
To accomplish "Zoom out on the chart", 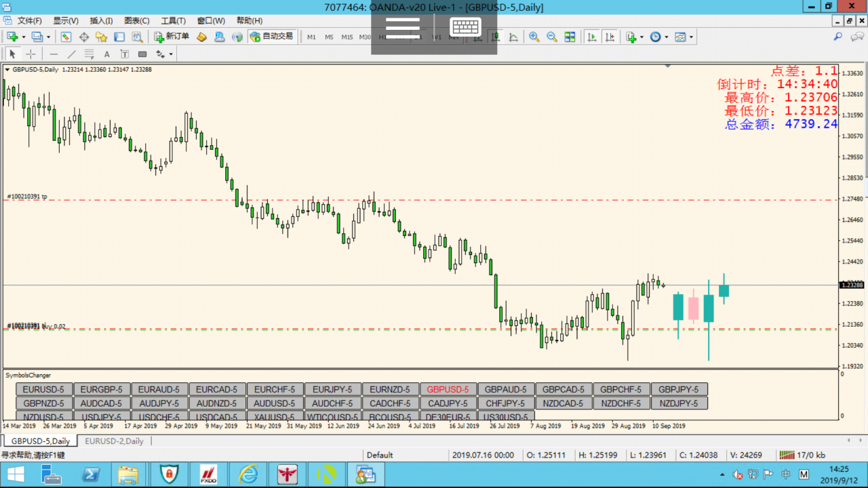I will point(552,37).
